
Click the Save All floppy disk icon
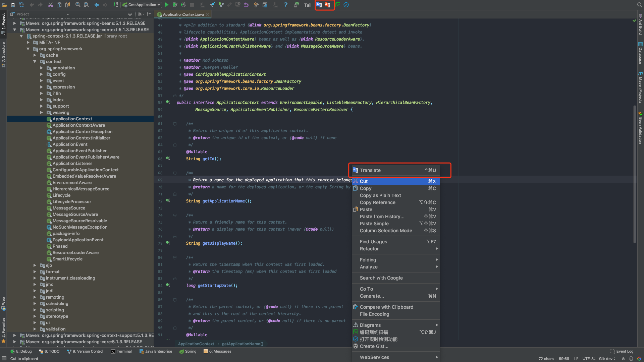[13, 5]
